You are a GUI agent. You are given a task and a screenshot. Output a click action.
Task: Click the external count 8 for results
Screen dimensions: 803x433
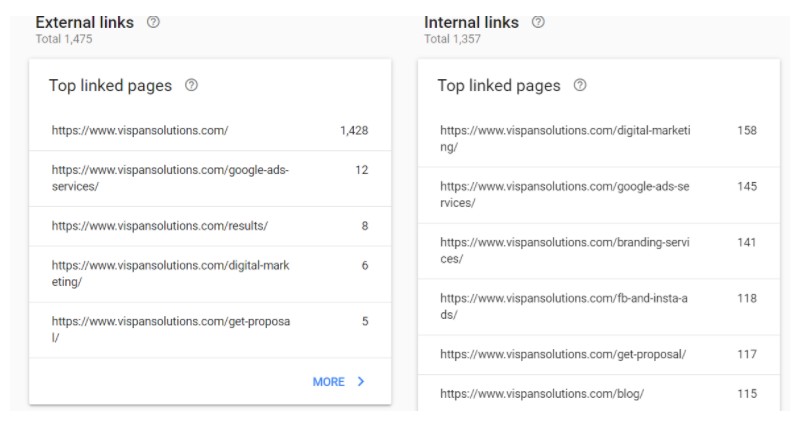[365, 226]
